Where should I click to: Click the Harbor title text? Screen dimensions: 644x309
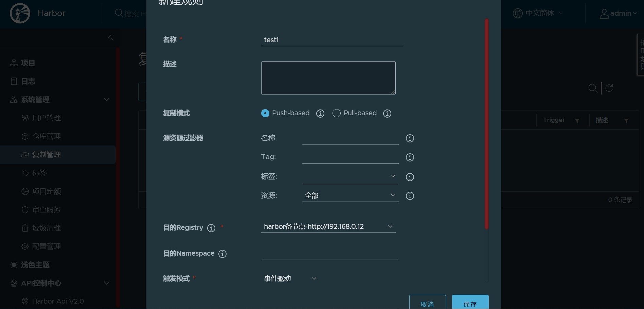[52, 13]
